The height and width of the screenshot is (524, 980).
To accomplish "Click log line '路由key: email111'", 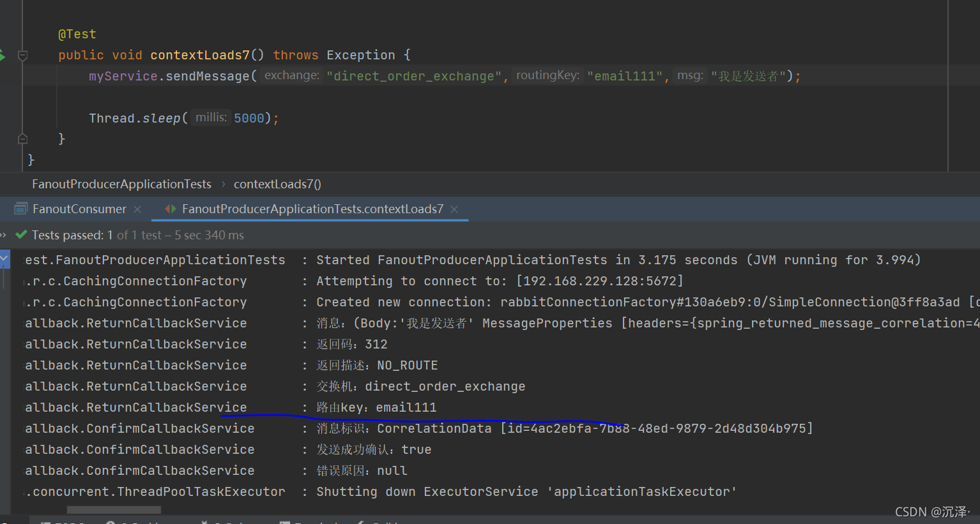I will [376, 407].
